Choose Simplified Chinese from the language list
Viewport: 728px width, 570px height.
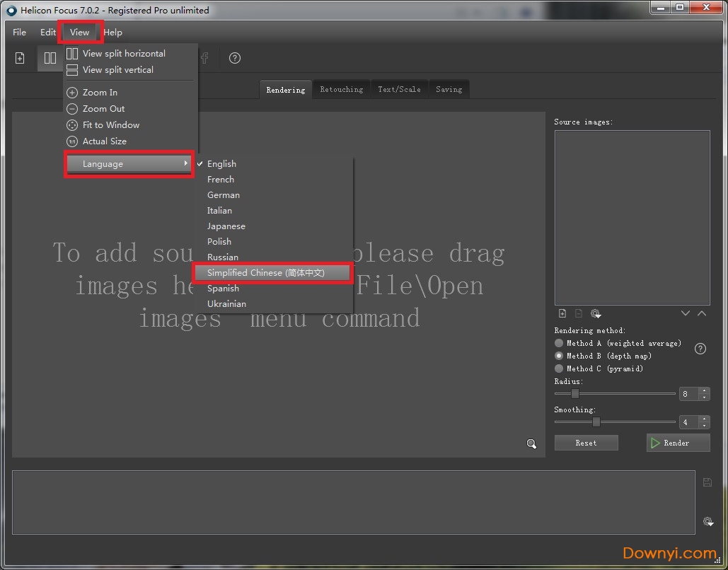(272, 273)
